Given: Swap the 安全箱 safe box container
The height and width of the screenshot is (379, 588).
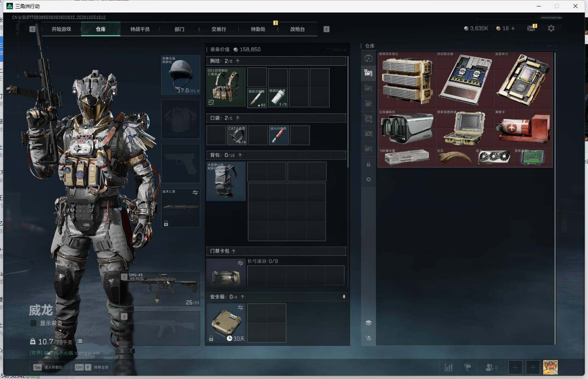Looking at the screenshot, I should [x=240, y=308].
